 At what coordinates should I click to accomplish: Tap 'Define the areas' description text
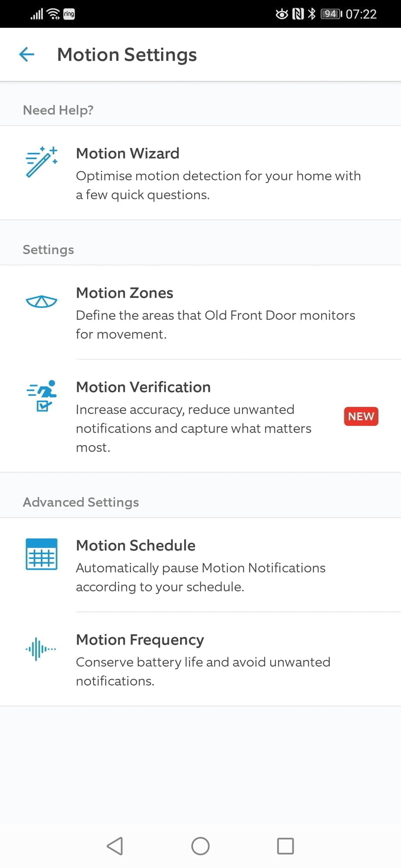pyautogui.click(x=215, y=325)
